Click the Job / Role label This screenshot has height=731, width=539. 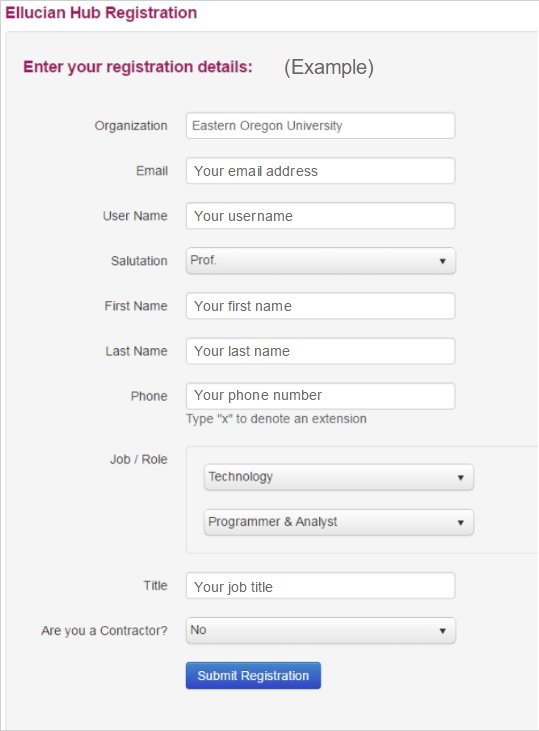point(138,459)
